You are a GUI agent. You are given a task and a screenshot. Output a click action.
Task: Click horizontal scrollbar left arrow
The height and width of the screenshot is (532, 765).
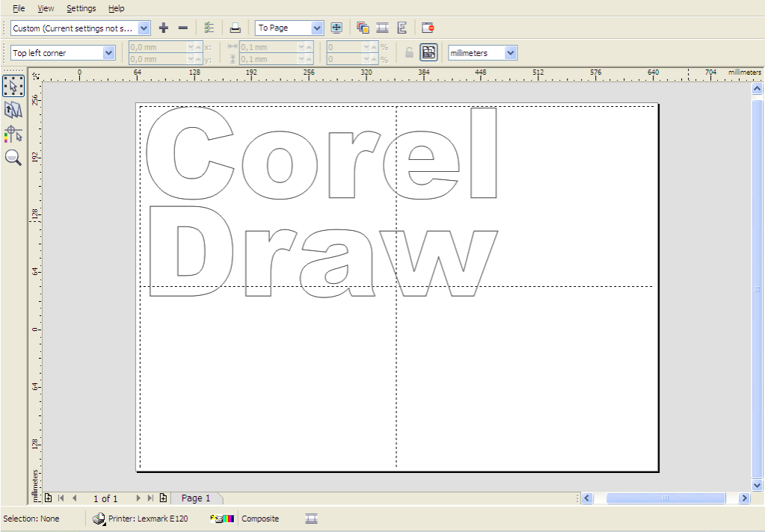tap(587, 498)
